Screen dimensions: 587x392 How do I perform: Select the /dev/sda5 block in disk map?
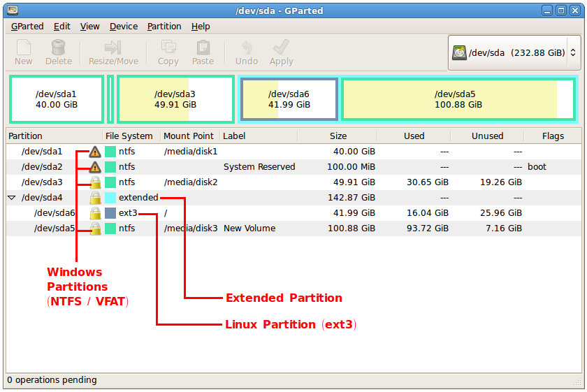click(458, 99)
